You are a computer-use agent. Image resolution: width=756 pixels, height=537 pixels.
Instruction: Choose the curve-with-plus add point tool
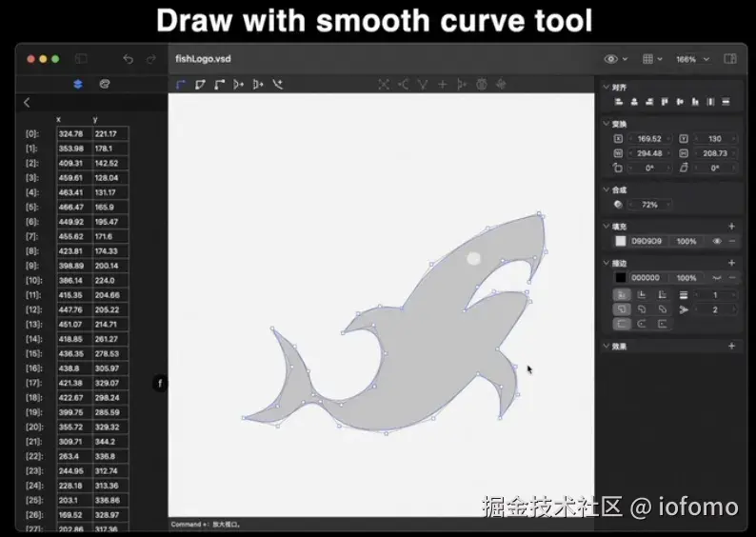point(277,85)
